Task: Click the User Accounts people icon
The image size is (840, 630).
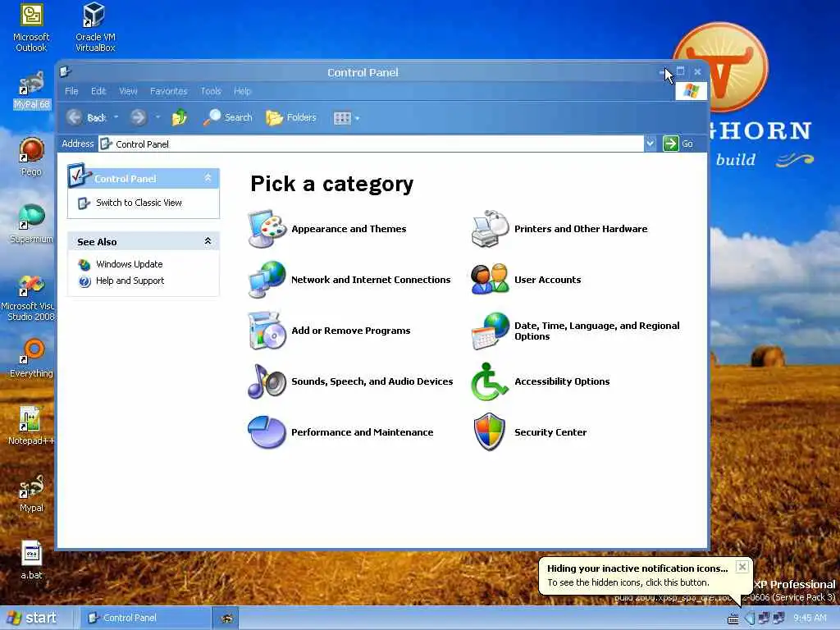Action: coord(491,280)
